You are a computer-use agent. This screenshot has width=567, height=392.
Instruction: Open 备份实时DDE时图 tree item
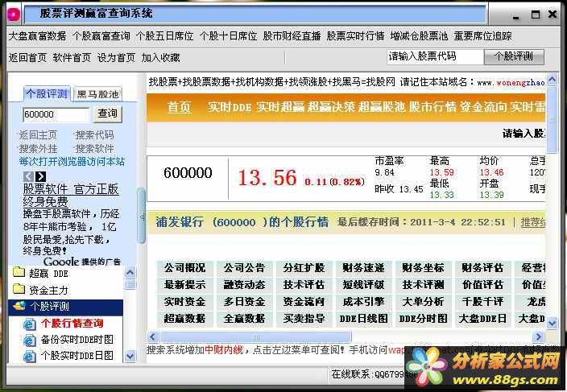(x=77, y=340)
